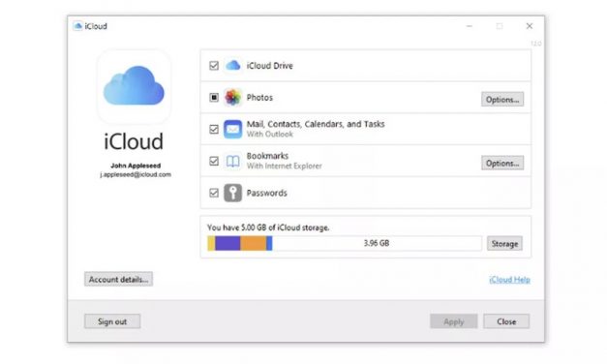Close the iCloud window with X
607x364 pixels.
coord(530,26)
